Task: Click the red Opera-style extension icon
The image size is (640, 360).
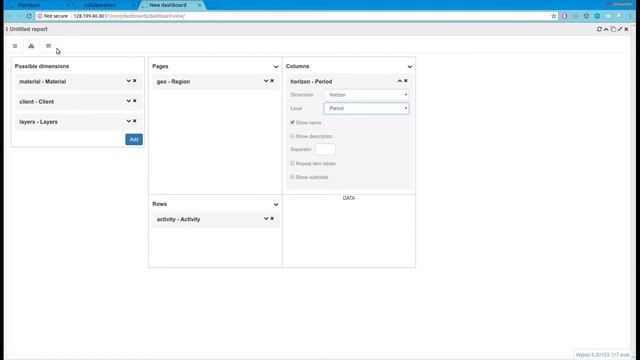Action: (565, 16)
